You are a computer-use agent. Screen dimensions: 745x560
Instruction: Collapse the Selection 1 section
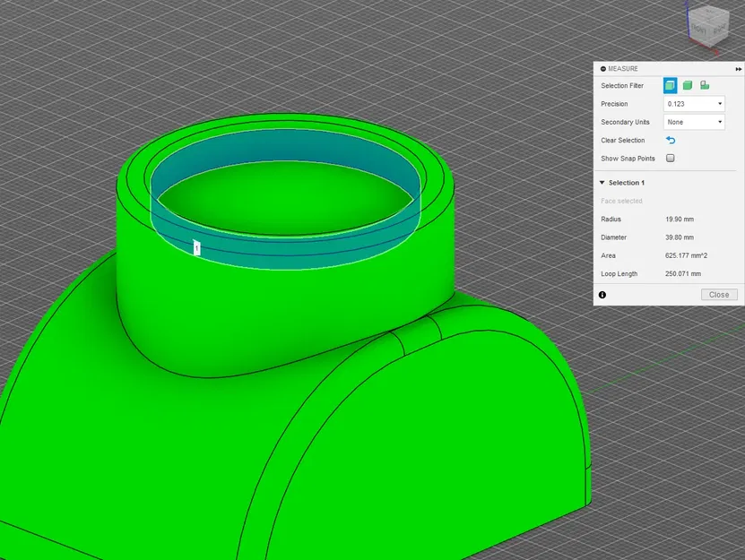(x=600, y=182)
